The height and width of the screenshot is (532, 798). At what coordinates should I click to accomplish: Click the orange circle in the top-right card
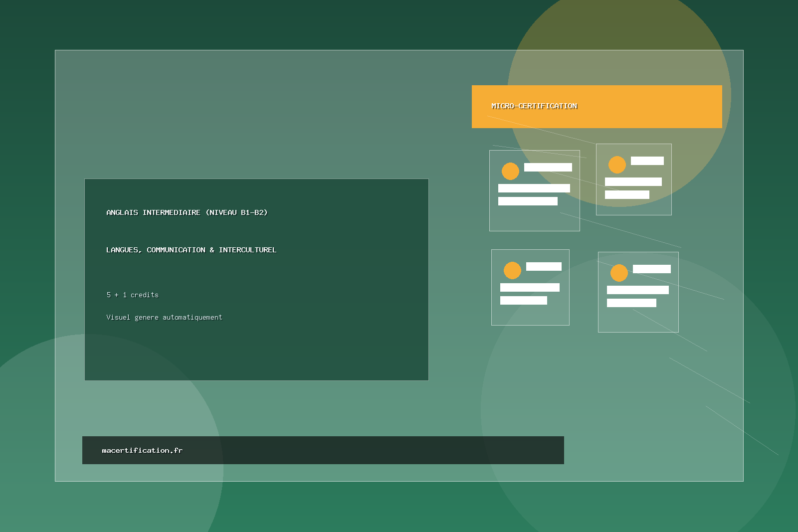click(617, 165)
